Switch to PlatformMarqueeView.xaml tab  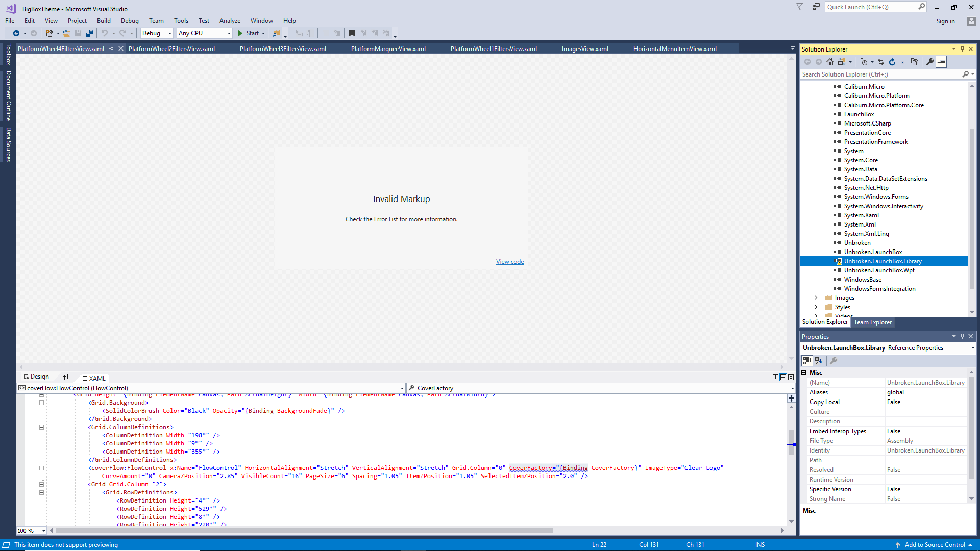coord(388,49)
